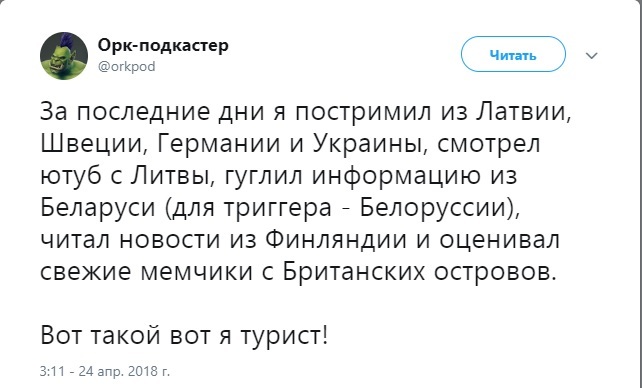Expand the tweet options chevron arrow
The width and height of the screenshot is (642, 388).
pos(592,55)
